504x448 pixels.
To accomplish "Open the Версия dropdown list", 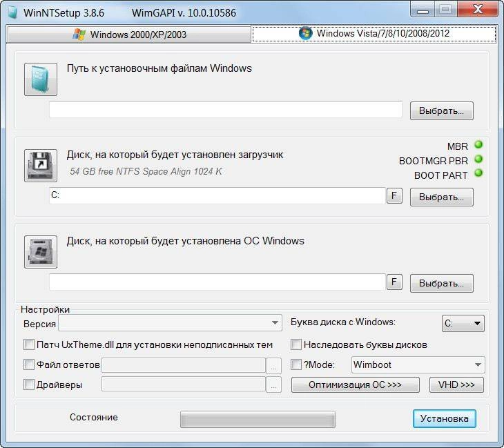I will click(170, 322).
